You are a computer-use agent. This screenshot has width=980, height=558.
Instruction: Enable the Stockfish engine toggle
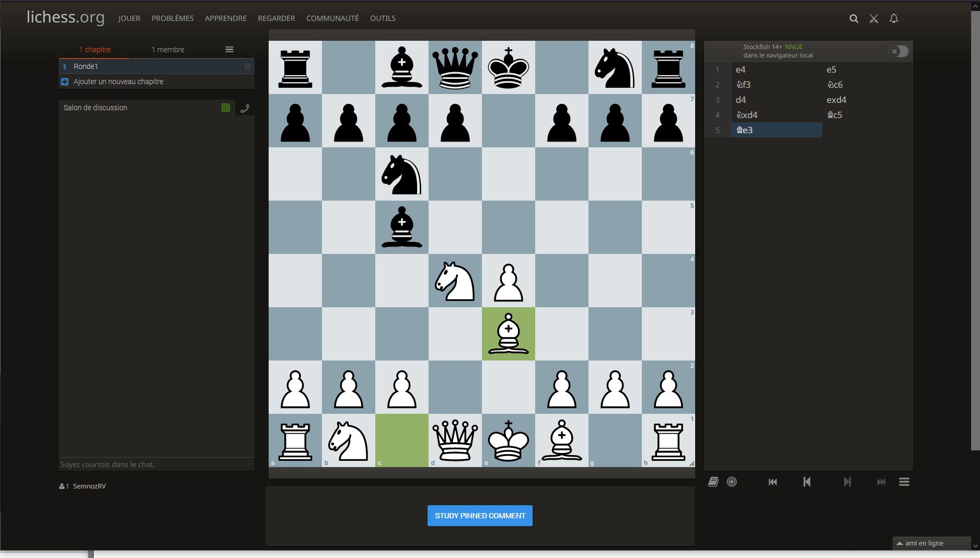pos(898,51)
